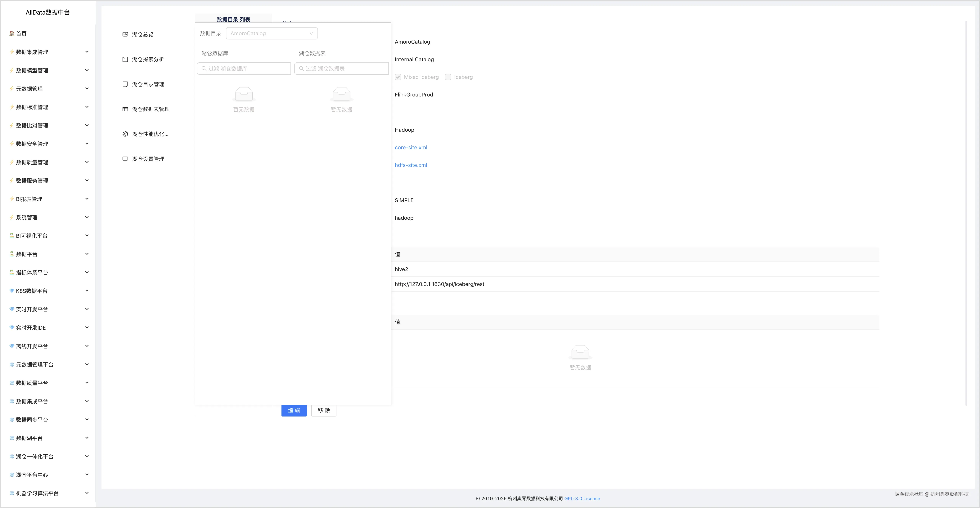Screen dimensions: 980x508
Task: Click the blue 编辑 button
Action: click(x=294, y=411)
